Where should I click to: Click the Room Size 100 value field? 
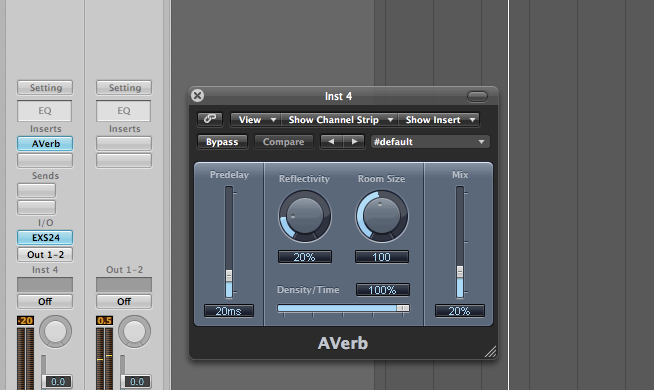pyautogui.click(x=382, y=257)
